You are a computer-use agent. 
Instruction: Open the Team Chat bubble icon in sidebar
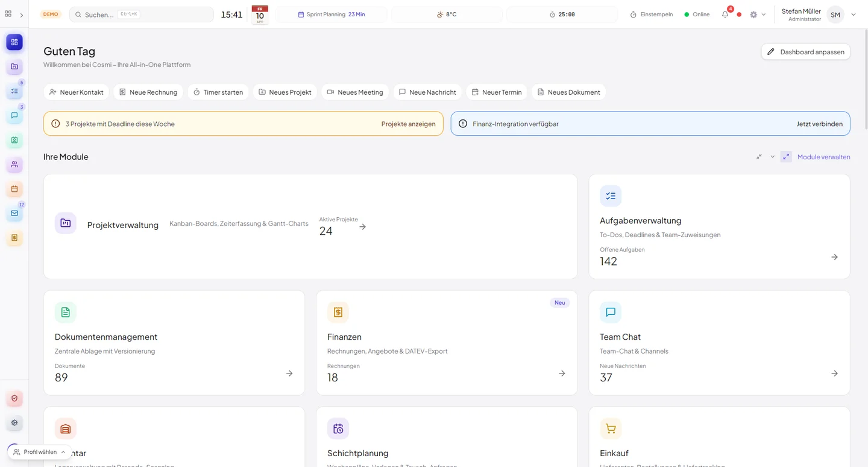[14, 115]
